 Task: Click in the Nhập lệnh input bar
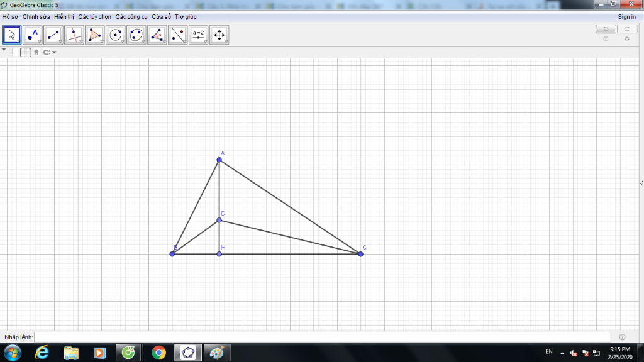(323, 337)
